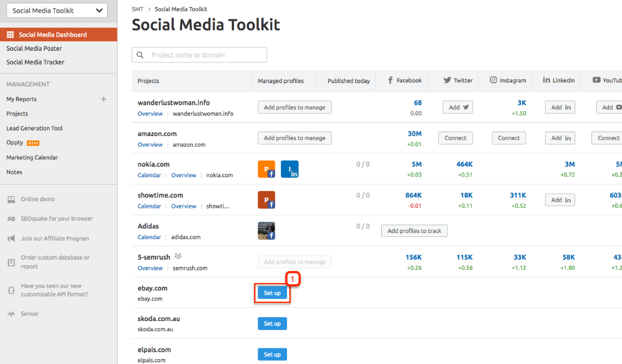Open My Reports in sidebar

[21, 99]
